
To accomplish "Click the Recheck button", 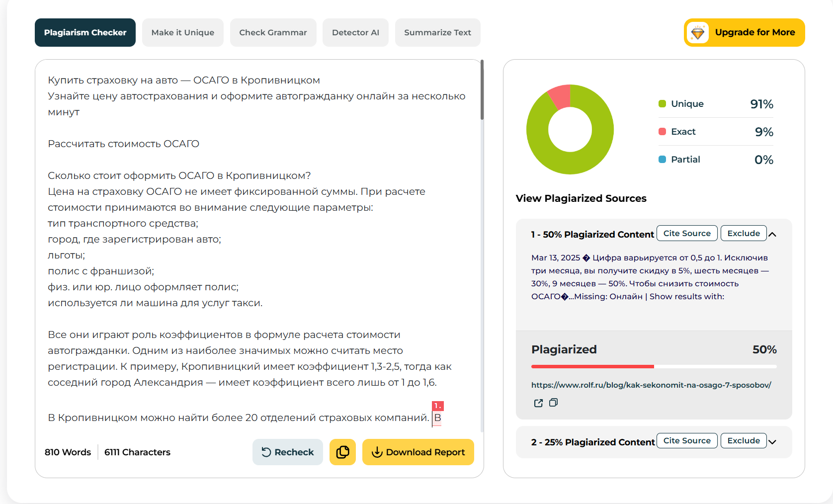I will tap(287, 452).
